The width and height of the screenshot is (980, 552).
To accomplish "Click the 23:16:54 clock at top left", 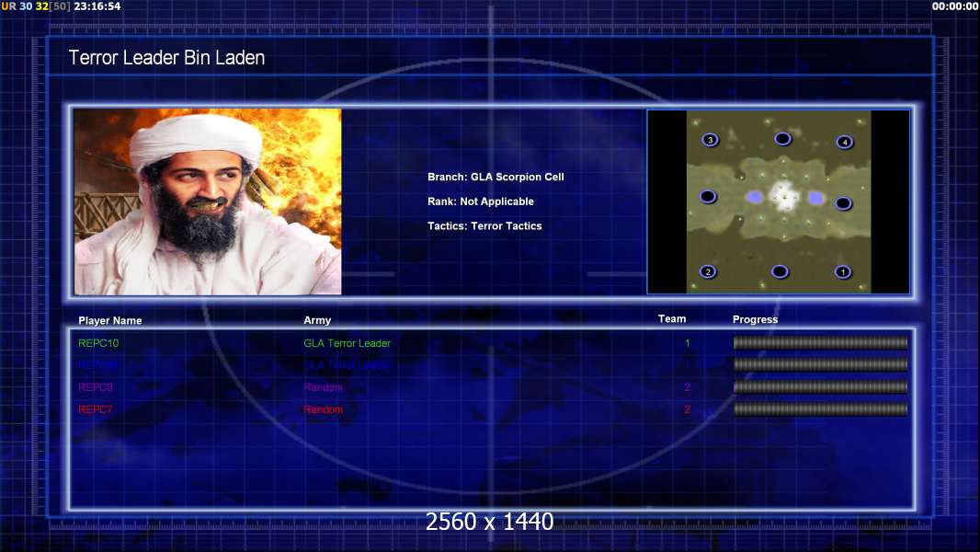I will (97, 6).
